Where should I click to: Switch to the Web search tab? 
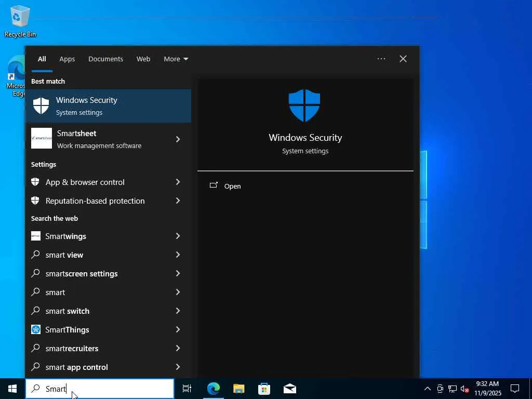tap(143, 59)
